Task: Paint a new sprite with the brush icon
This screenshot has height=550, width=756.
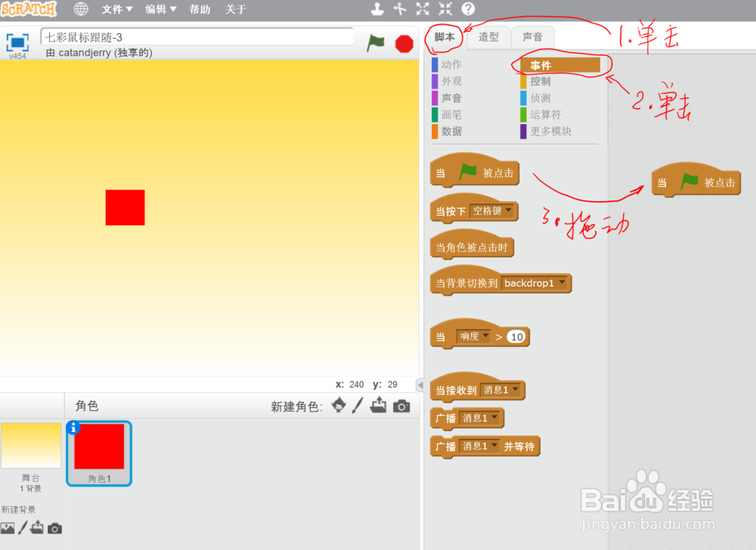Action: pyautogui.click(x=357, y=406)
